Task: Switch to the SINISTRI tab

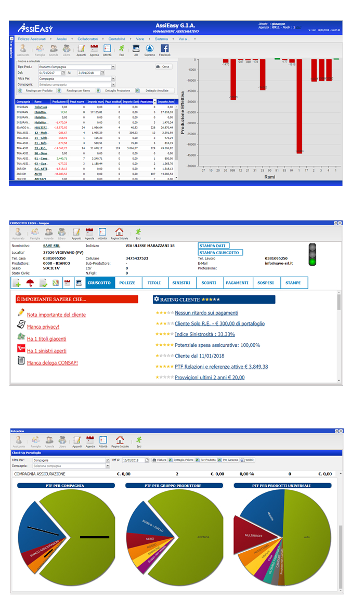Action: coord(181,282)
